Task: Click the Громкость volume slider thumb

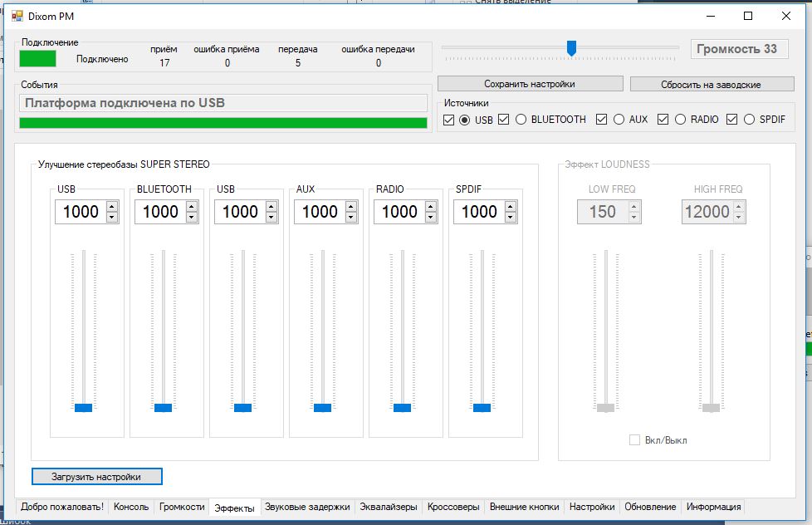Action: click(x=571, y=48)
